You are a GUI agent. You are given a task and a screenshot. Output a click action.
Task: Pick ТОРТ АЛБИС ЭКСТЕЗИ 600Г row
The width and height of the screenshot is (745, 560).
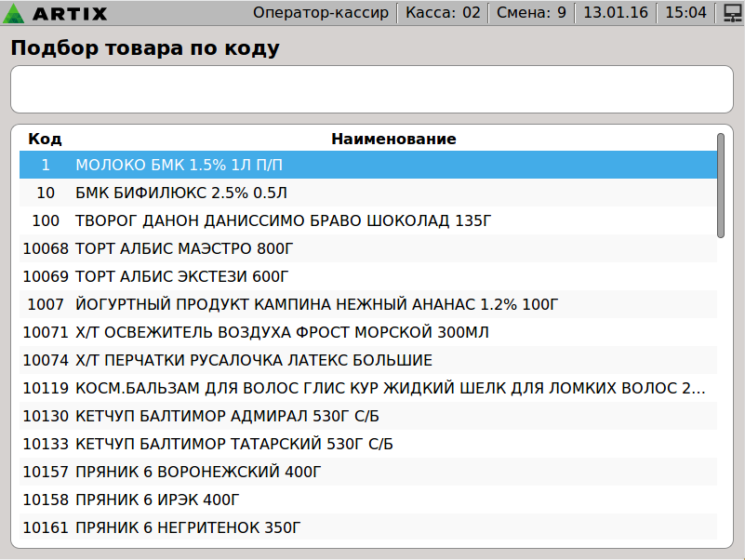pos(368,276)
